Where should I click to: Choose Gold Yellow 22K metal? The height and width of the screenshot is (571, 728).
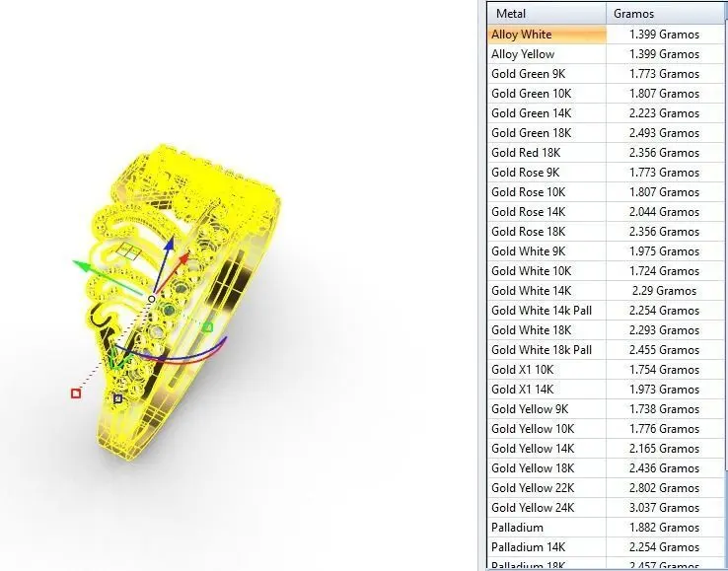coord(607,488)
